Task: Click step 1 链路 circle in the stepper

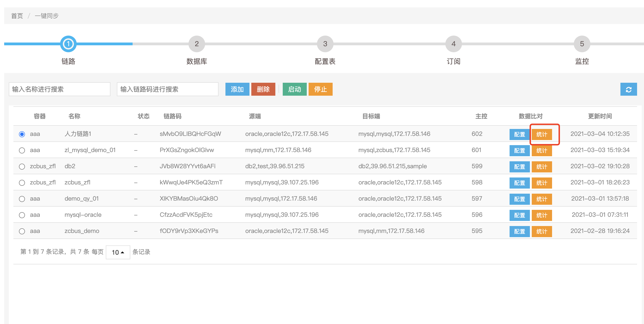Action: (68, 44)
